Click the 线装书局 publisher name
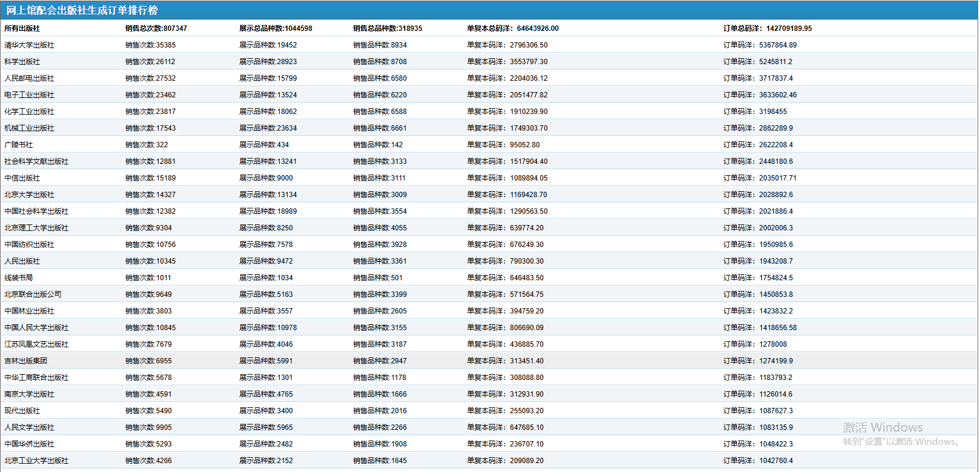980x472 pixels. pos(18,278)
